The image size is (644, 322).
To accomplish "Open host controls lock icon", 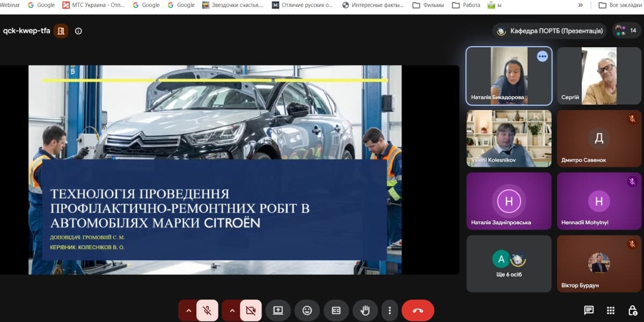I will [x=633, y=310].
